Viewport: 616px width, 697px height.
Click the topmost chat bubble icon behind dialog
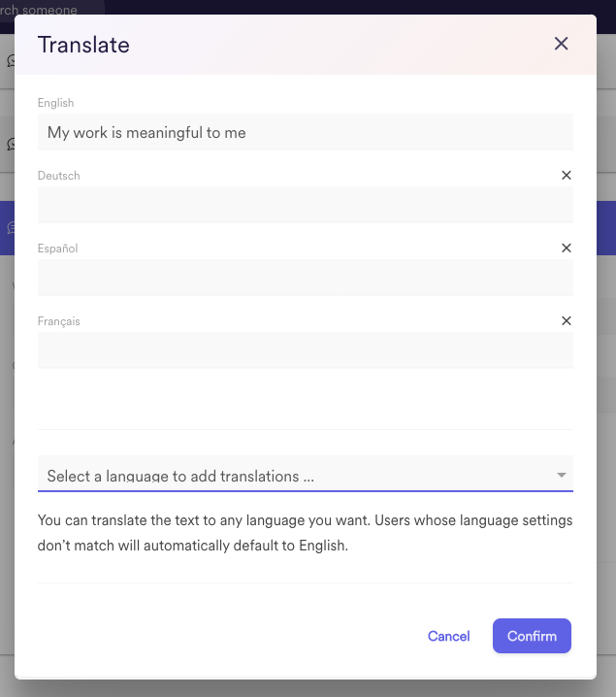click(x=11, y=60)
